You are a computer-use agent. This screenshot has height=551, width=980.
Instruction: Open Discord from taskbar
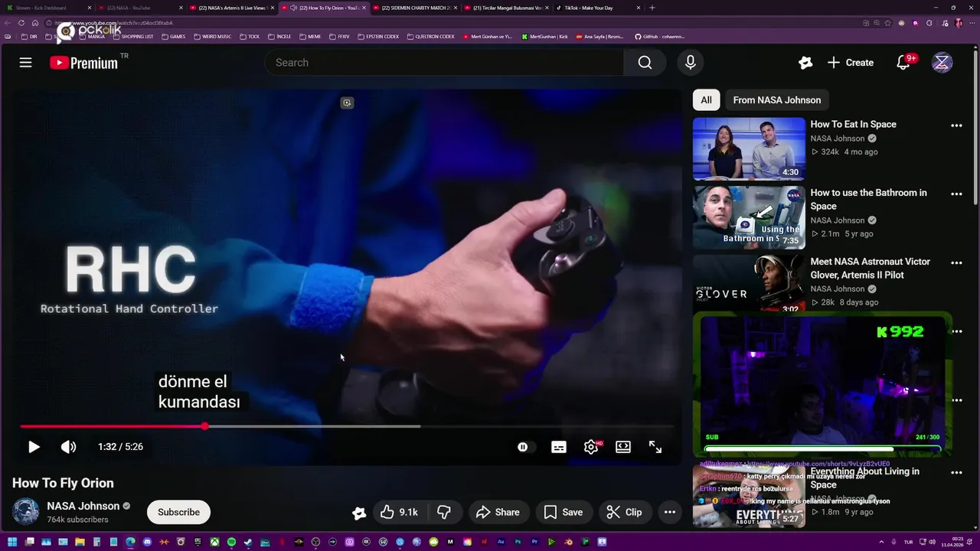(x=147, y=543)
